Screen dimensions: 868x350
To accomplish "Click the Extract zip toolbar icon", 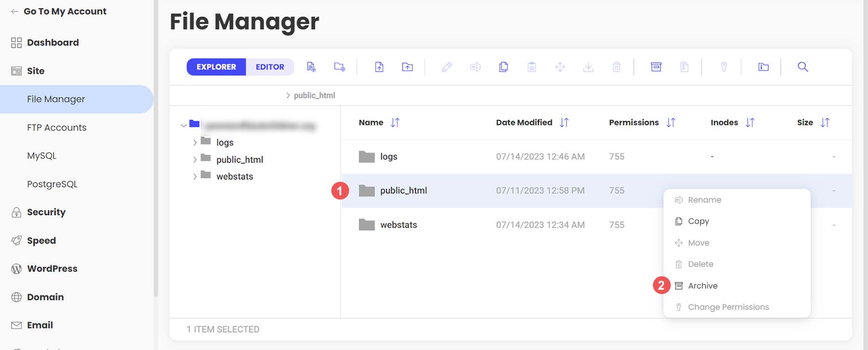I will (x=684, y=67).
